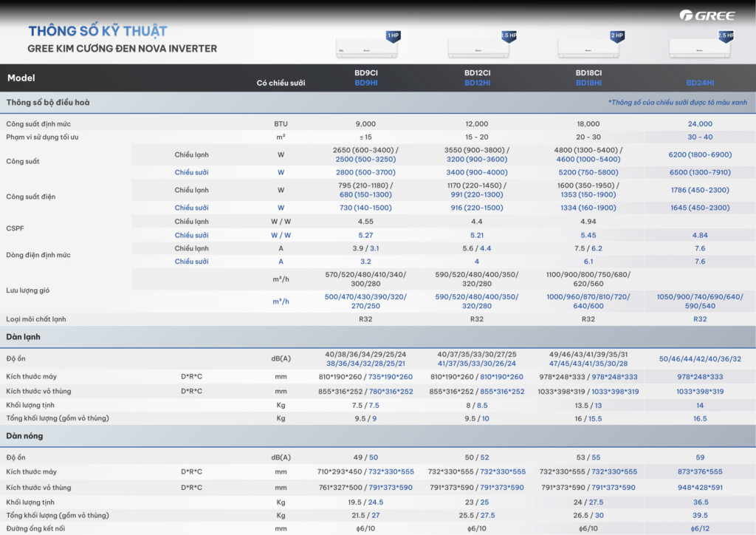
Task: Select the air conditioner image under 1.5 HP
Action: point(478,49)
